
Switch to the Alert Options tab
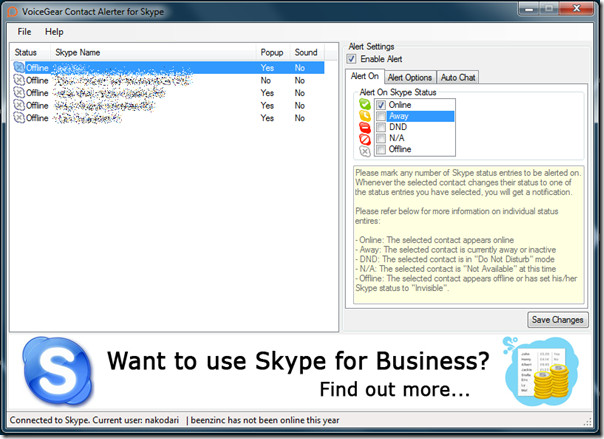(x=410, y=77)
